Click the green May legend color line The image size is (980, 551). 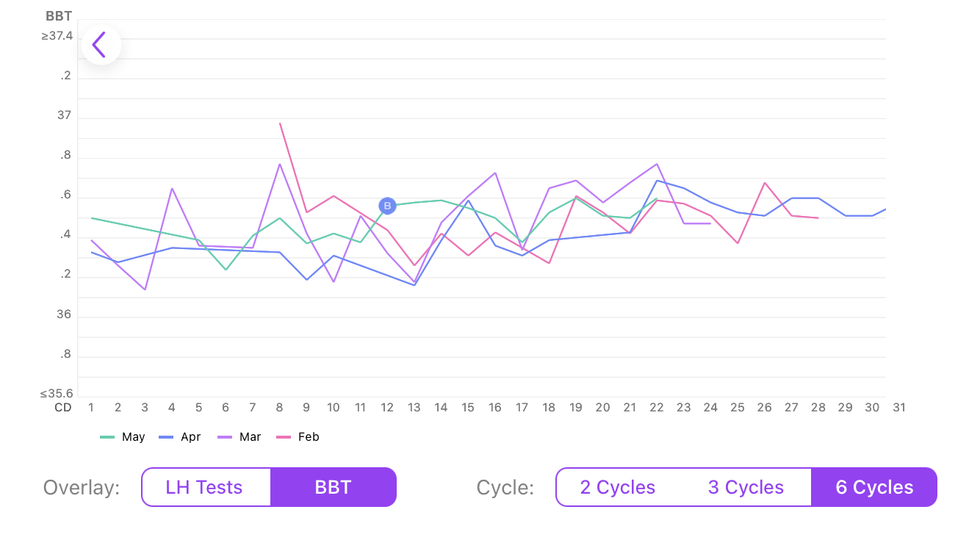pyautogui.click(x=107, y=437)
